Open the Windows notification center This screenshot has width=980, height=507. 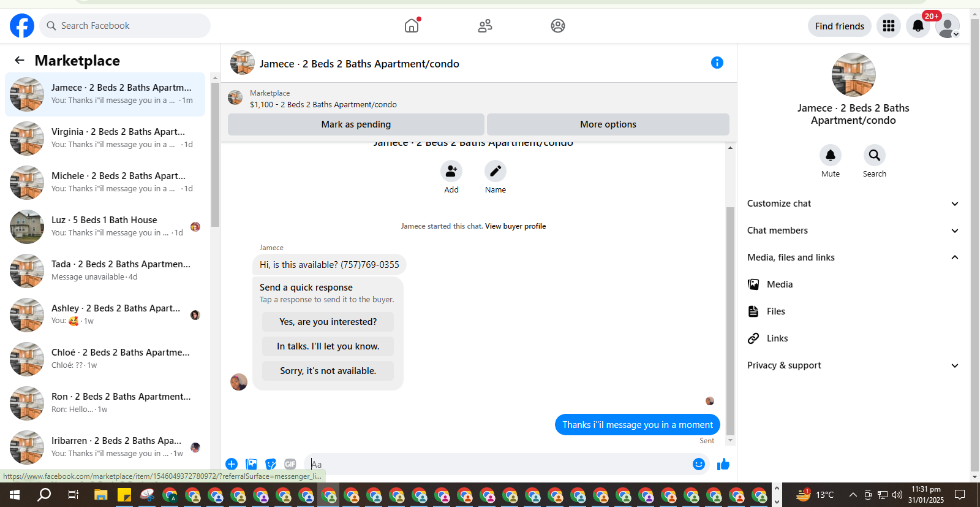click(x=960, y=495)
